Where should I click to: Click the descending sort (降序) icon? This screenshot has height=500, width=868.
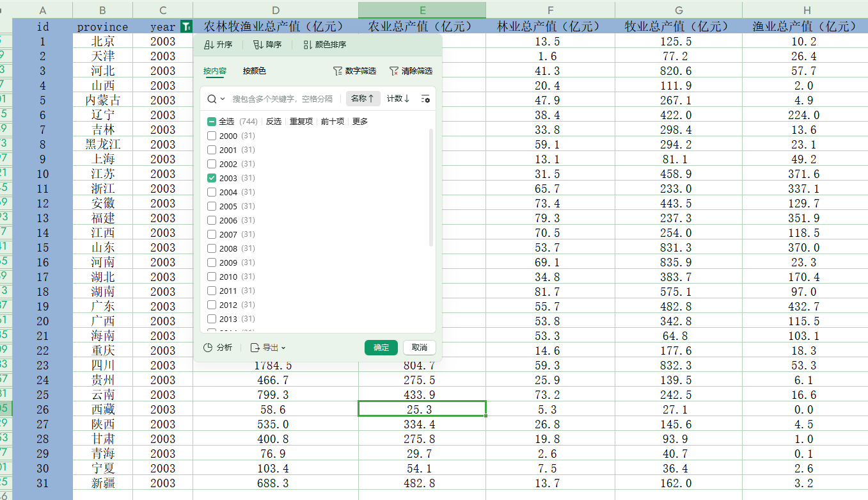(x=258, y=45)
